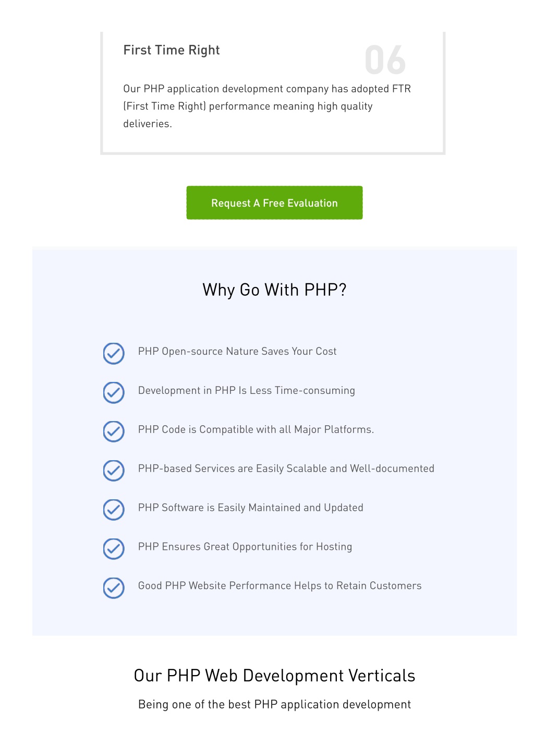Click checkmark icon beside Helps to Retain Customers
Image resolution: width=534 pixels, height=756 pixels.
[x=114, y=588]
